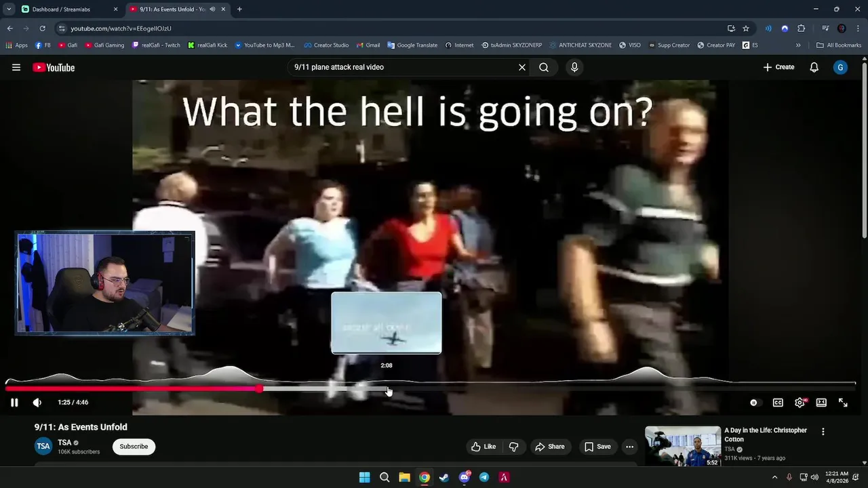The height and width of the screenshot is (488, 868).
Task: Open the player settings gear
Action: point(800,403)
